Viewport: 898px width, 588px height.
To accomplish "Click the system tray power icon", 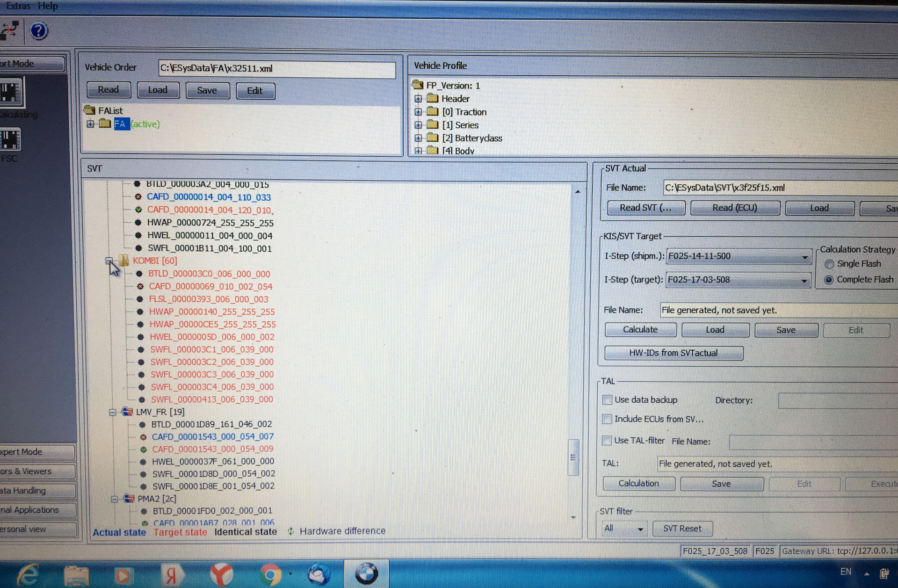I will point(884,573).
